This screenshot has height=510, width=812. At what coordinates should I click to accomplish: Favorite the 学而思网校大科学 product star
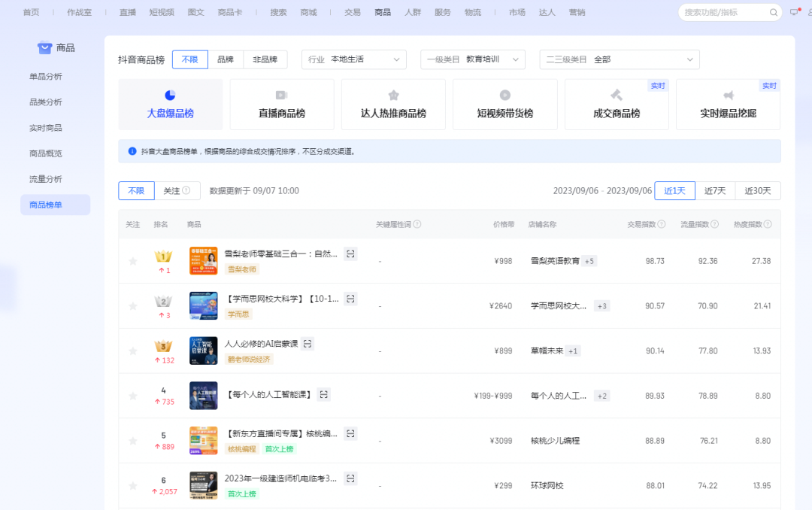point(133,306)
